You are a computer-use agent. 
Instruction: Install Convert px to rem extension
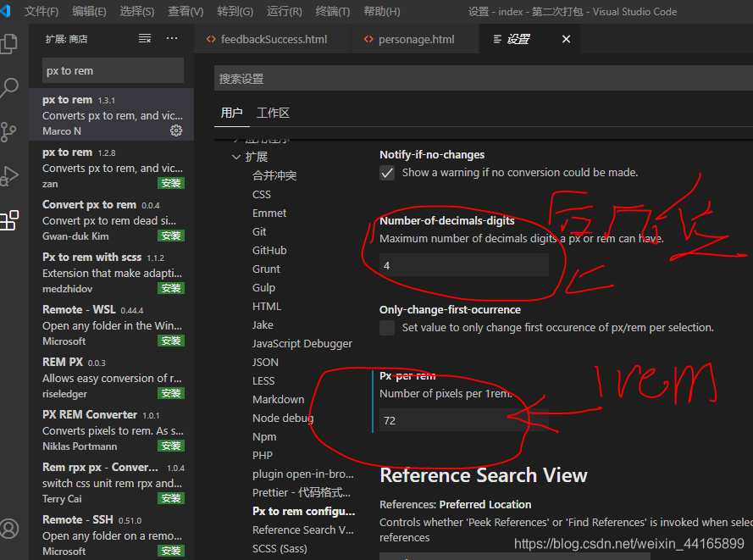coord(171,236)
